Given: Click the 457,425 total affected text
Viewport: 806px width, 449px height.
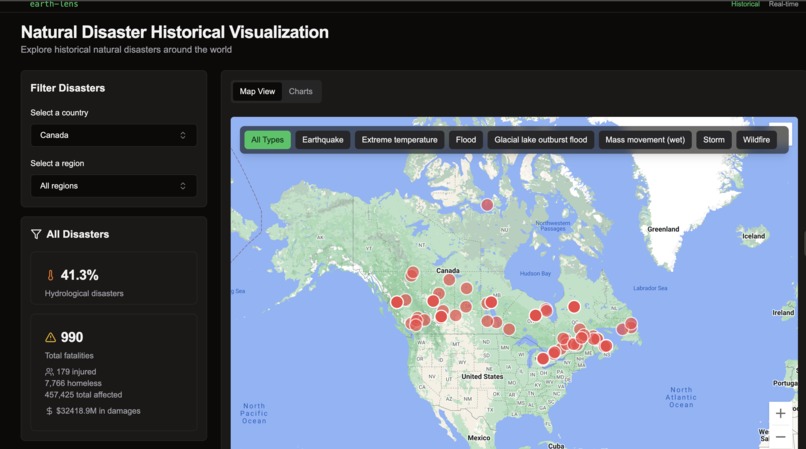Looking at the screenshot, I should pos(83,395).
